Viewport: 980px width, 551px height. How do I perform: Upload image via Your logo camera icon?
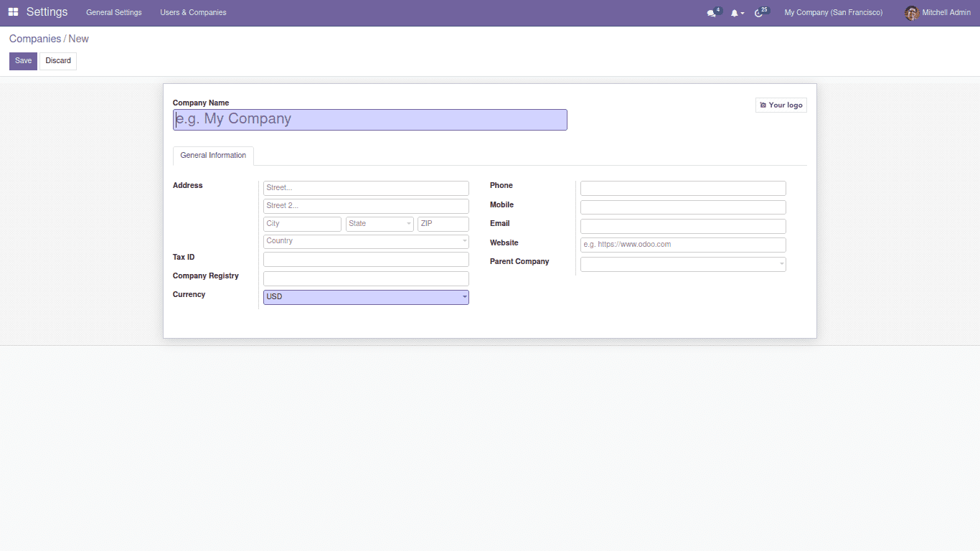763,105
